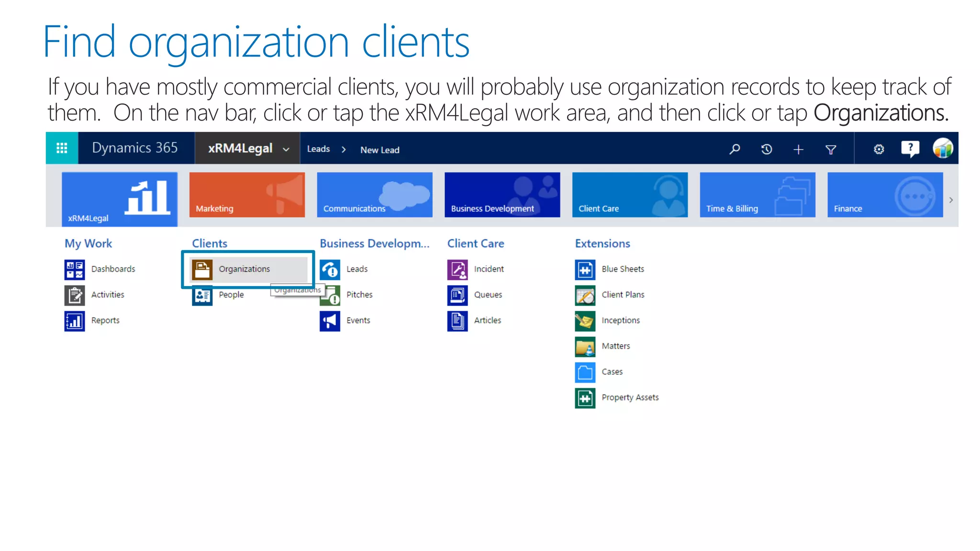Open Dashboards under My Work
The image size is (980, 551).
tap(113, 269)
